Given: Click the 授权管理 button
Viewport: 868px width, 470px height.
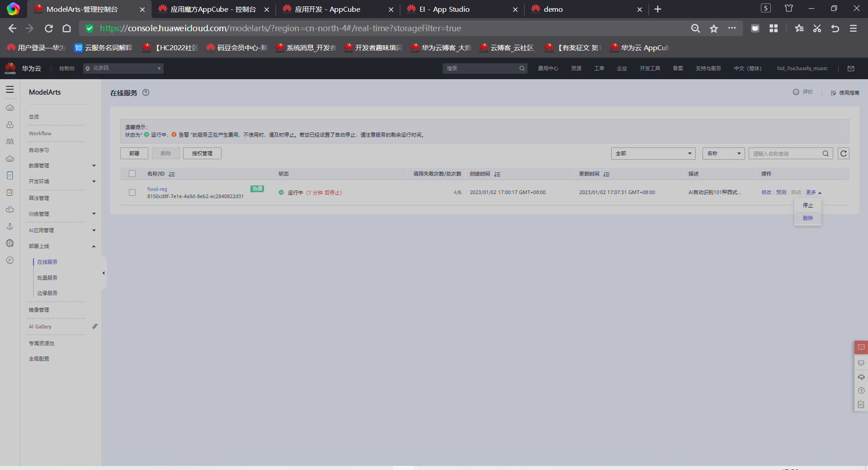Looking at the screenshot, I should point(202,154).
